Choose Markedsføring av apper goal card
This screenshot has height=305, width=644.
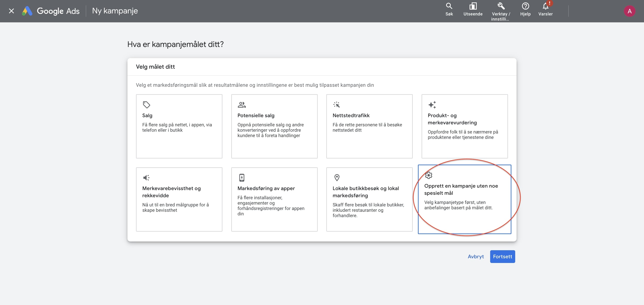(x=274, y=199)
